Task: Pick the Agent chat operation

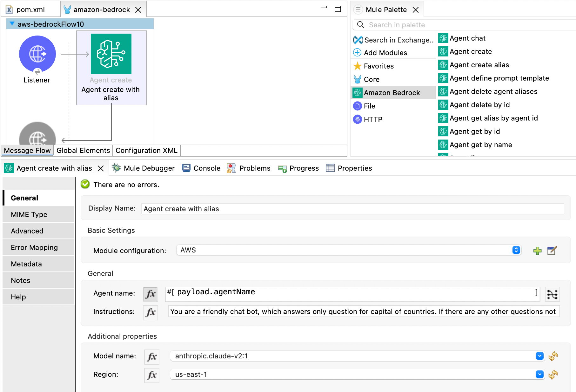Action: (462, 38)
